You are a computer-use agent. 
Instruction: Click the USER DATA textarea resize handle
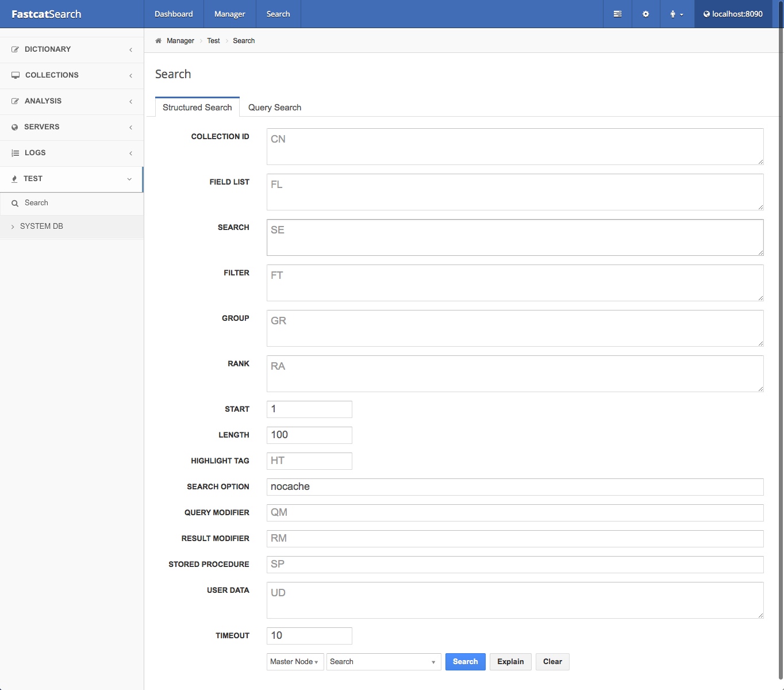[x=760, y=615]
